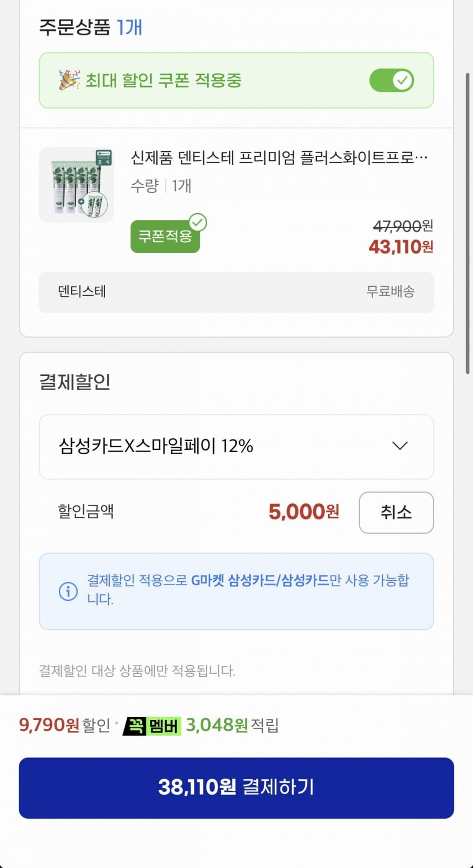The height and width of the screenshot is (868, 473).
Task: Click the 덴티스테 seller row
Action: click(x=236, y=292)
